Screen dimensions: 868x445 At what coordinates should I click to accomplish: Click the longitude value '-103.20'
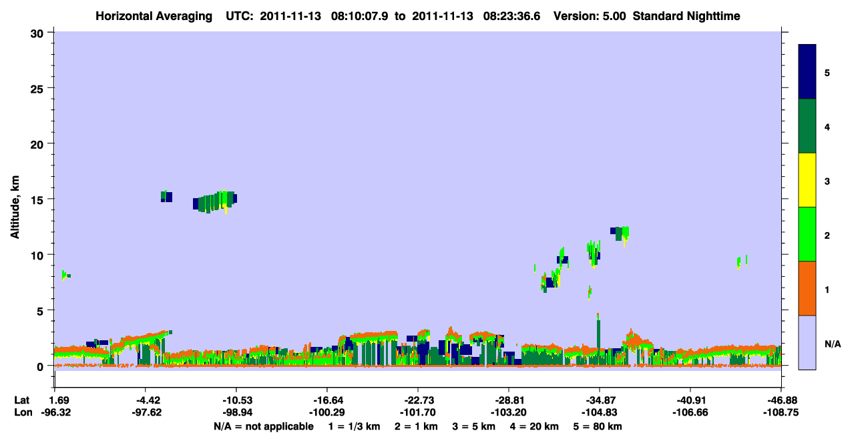point(509,412)
